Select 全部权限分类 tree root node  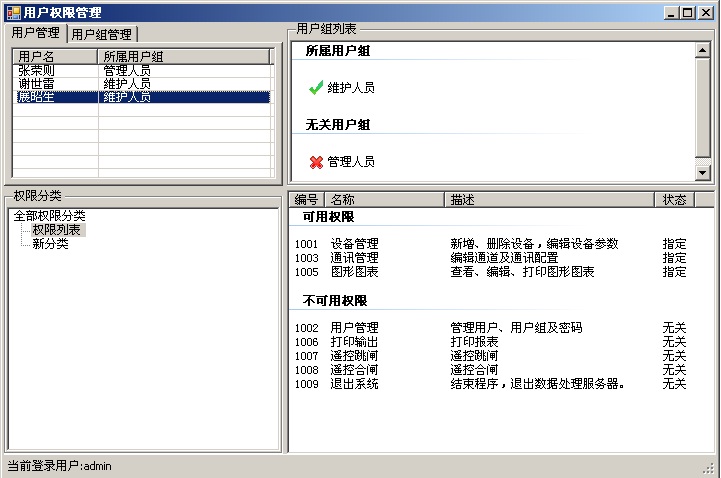tap(49, 216)
